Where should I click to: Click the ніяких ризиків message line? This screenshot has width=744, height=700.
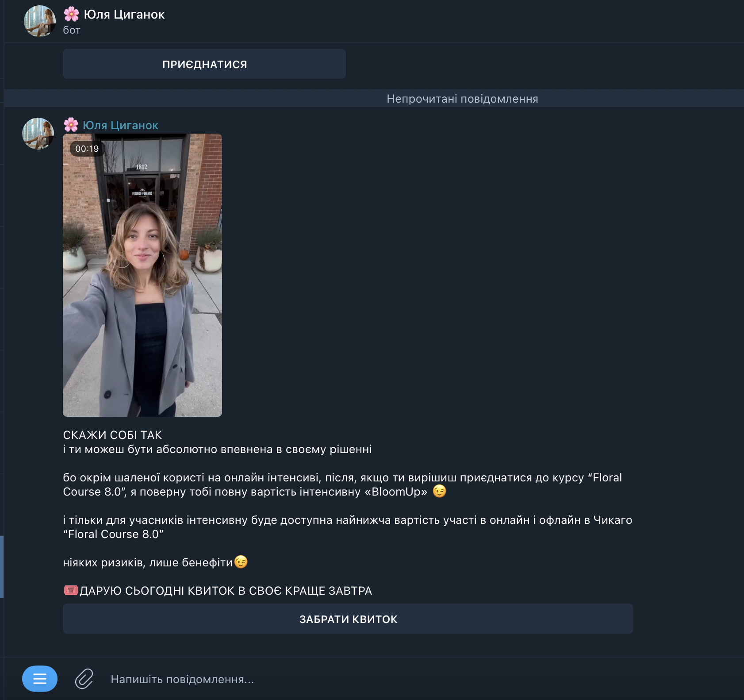pos(148,562)
